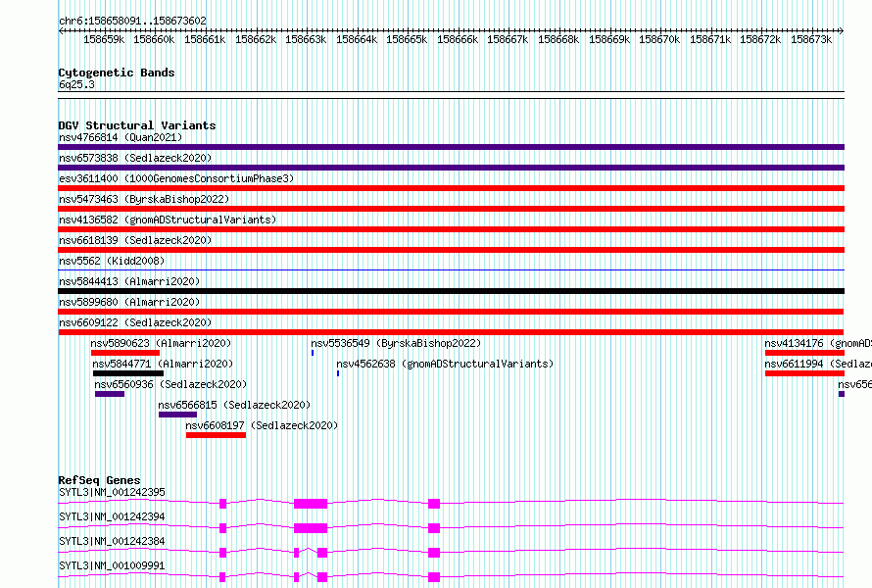Click the large exon block of NM_001242395
This screenshot has width=872, height=588.
pyautogui.click(x=311, y=504)
